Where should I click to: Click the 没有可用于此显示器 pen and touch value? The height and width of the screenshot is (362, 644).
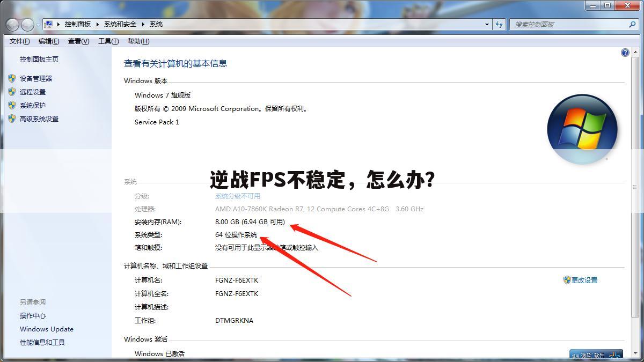(267, 248)
